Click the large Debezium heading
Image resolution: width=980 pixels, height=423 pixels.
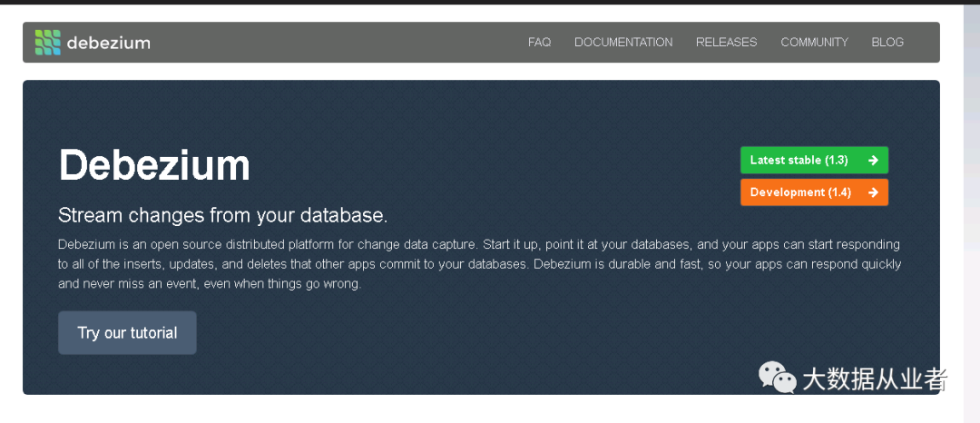point(154,165)
